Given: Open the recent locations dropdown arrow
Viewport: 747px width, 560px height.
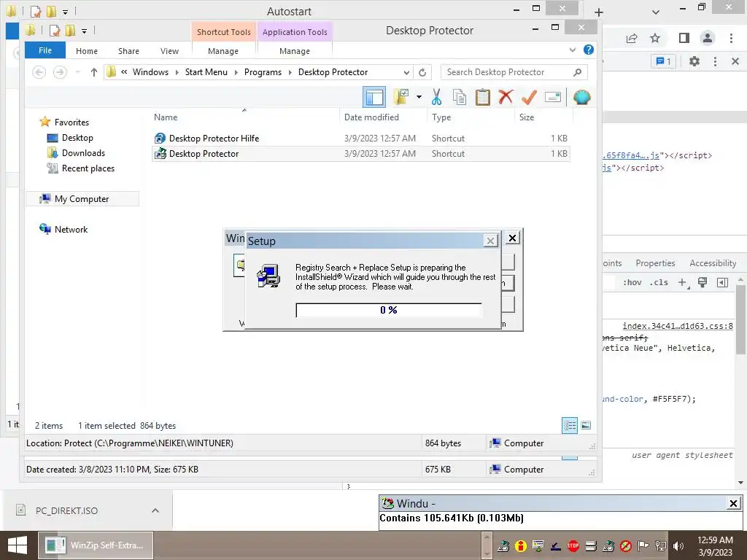Looking at the screenshot, I should (77, 72).
